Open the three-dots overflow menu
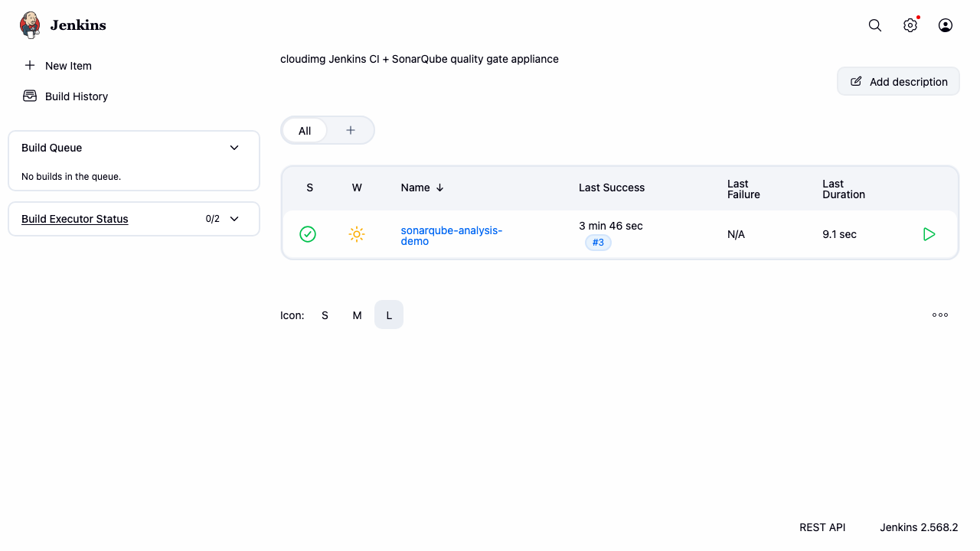This screenshot has height=551, width=980. coord(940,315)
